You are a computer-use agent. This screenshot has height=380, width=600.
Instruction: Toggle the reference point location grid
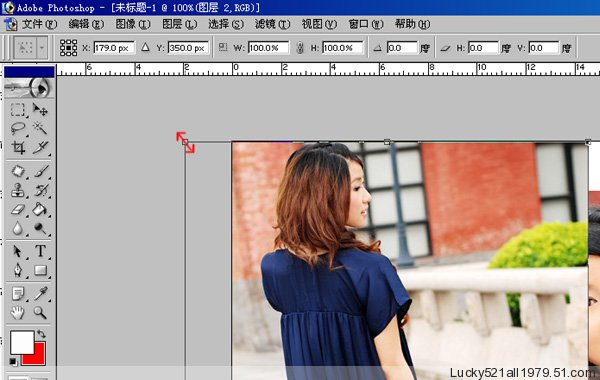pyautogui.click(x=68, y=48)
